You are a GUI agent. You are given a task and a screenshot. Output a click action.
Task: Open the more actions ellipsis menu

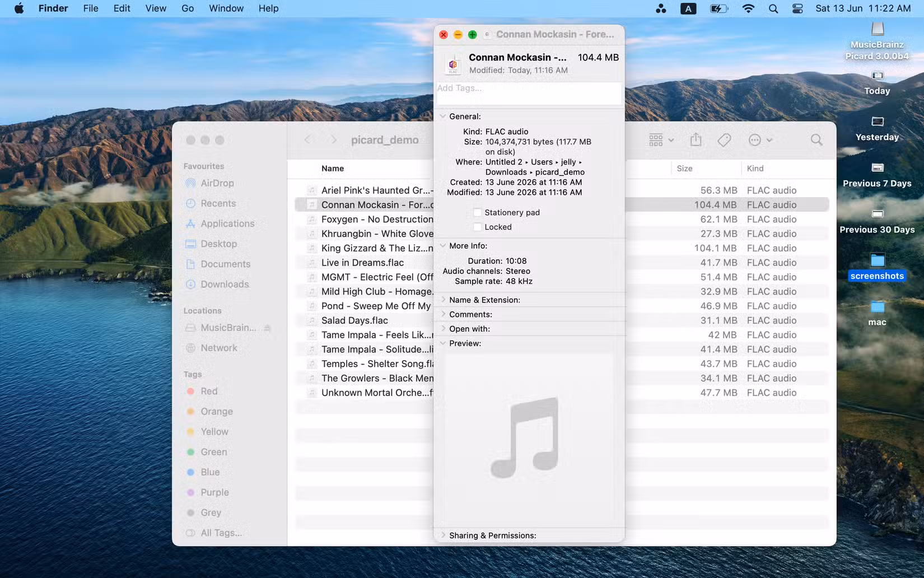click(760, 139)
